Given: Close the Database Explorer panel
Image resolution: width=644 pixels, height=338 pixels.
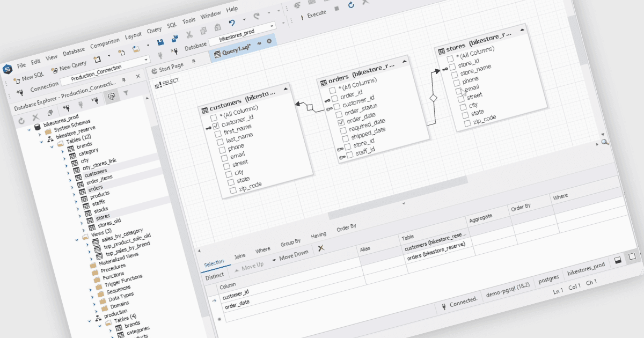Looking at the screenshot, I should [138, 76].
